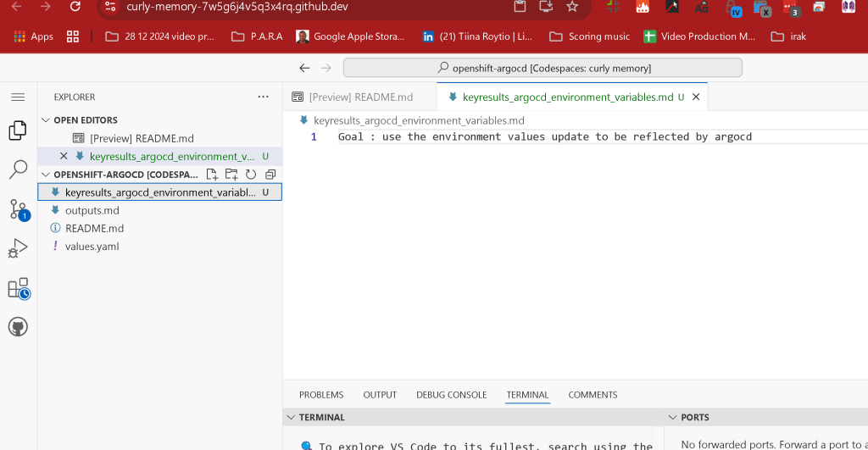
Task: Open the hamburger application menu
Action: pyautogui.click(x=18, y=97)
